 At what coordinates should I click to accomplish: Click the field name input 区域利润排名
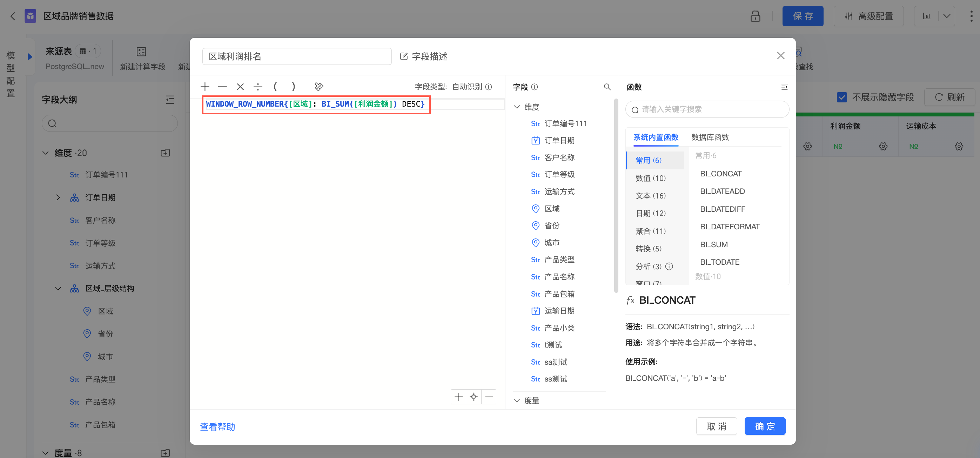(297, 56)
